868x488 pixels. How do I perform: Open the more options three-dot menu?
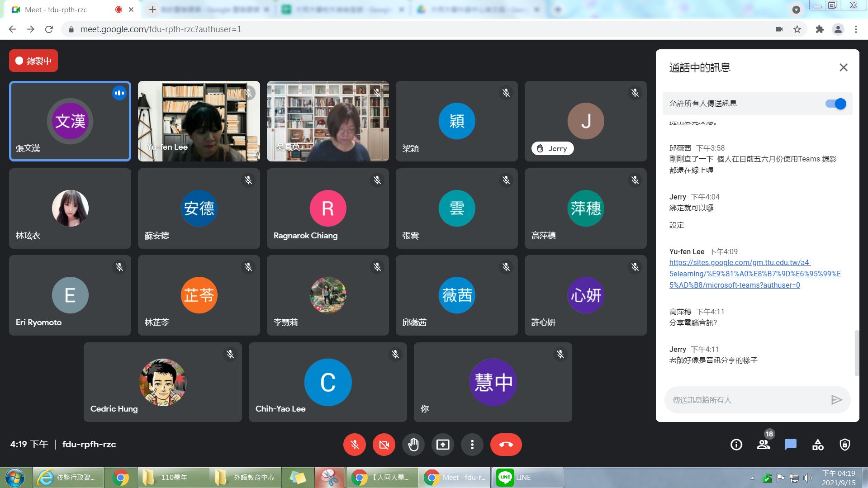472,445
